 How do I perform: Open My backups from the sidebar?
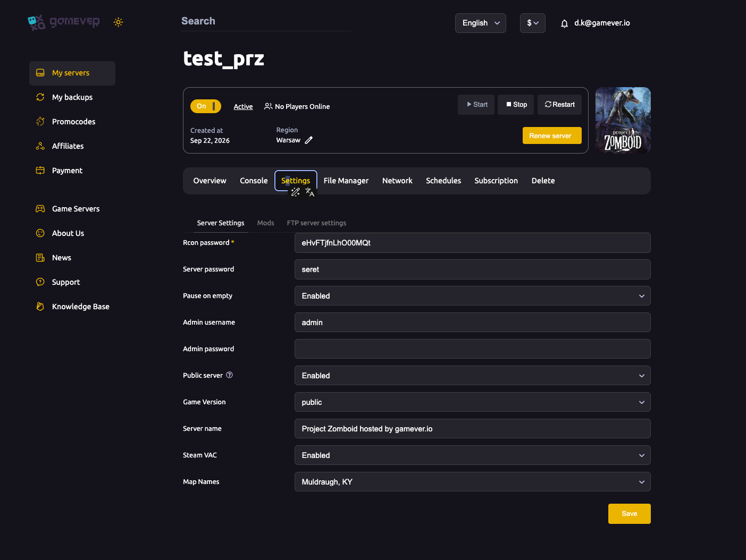pyautogui.click(x=72, y=97)
